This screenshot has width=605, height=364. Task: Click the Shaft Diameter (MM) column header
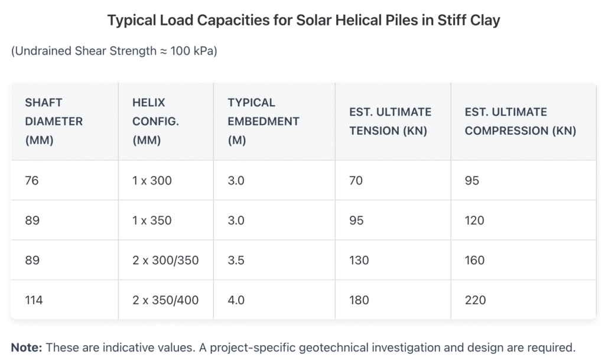click(x=53, y=121)
